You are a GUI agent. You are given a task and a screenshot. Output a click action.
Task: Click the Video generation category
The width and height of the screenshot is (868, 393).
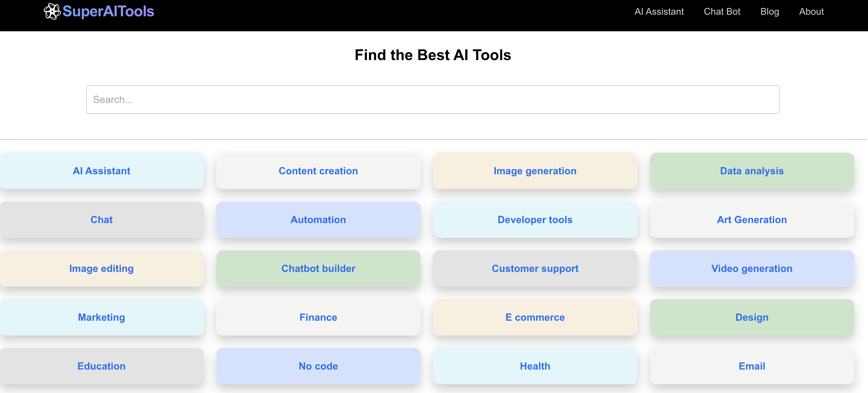(x=752, y=268)
